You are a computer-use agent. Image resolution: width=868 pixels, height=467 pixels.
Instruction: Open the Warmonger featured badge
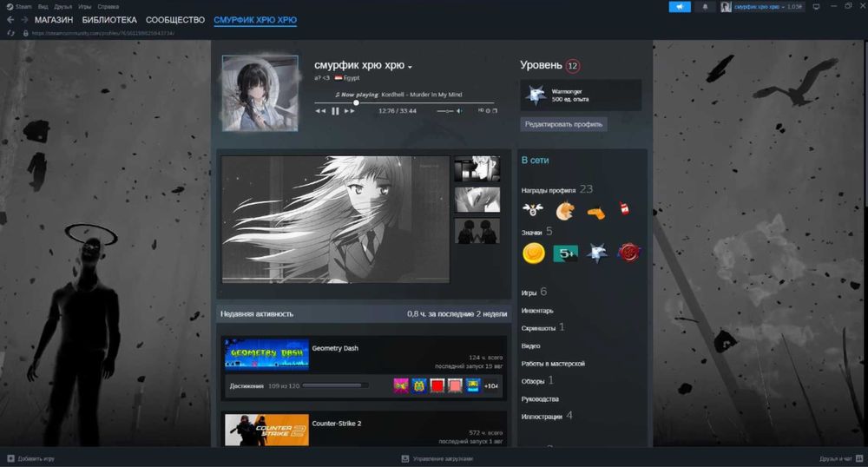click(x=581, y=95)
